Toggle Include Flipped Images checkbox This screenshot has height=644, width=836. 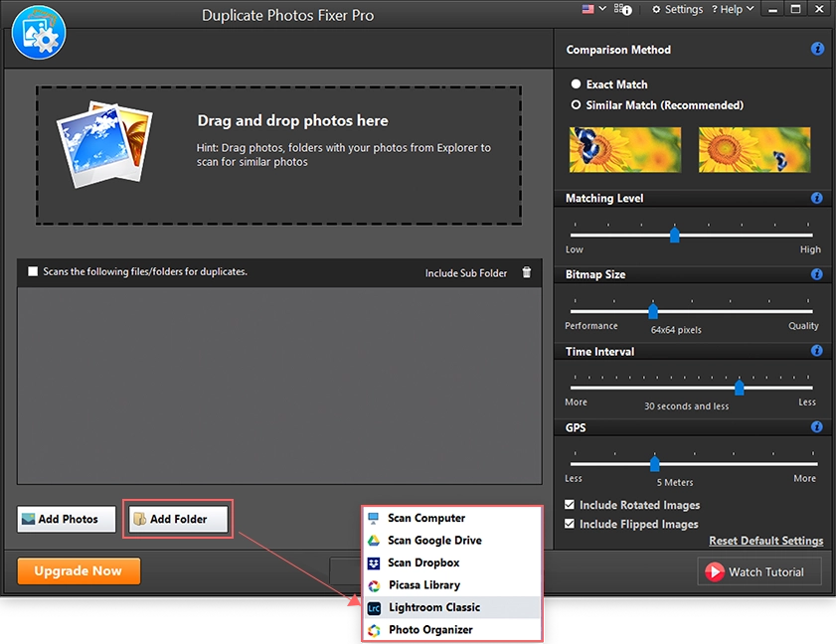pos(570,524)
